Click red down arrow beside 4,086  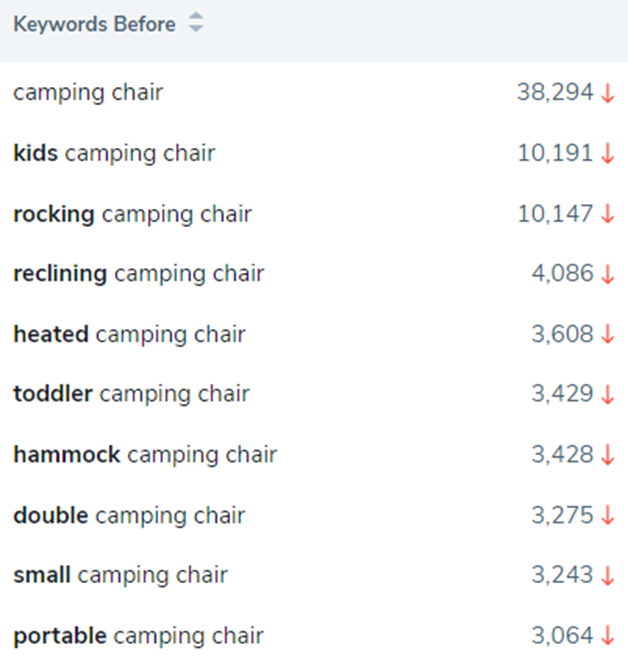click(x=608, y=274)
